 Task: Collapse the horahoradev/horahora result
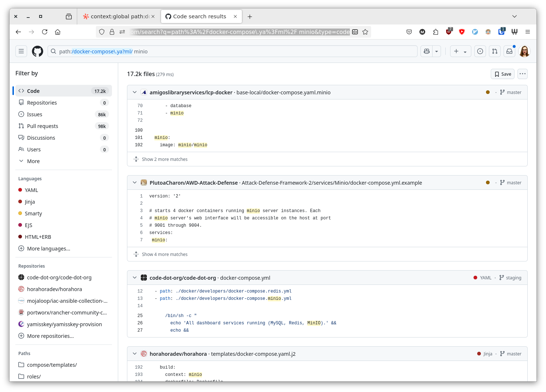coord(135,354)
